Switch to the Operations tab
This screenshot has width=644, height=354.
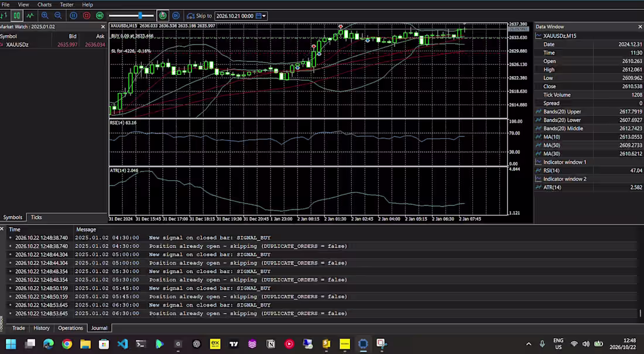pyautogui.click(x=70, y=328)
